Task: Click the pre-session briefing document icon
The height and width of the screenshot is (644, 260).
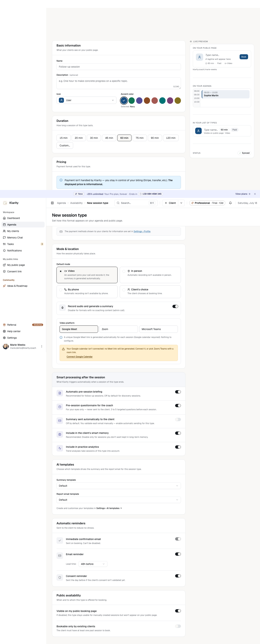Action: pyautogui.click(x=60, y=393)
